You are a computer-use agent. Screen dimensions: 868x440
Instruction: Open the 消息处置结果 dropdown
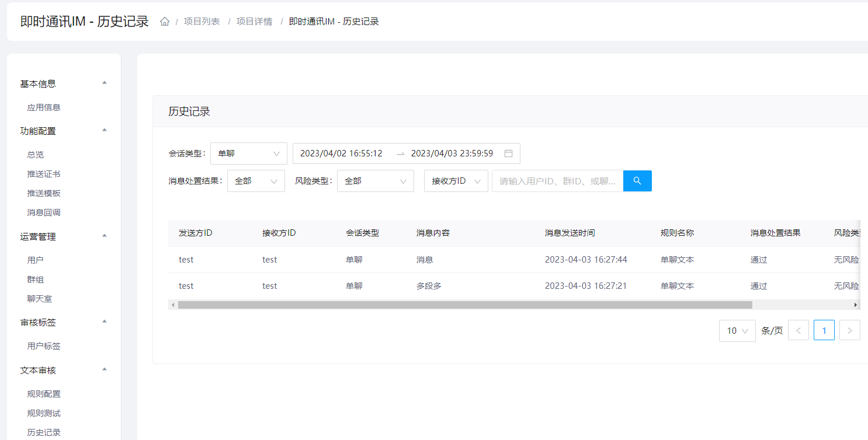pyautogui.click(x=256, y=181)
